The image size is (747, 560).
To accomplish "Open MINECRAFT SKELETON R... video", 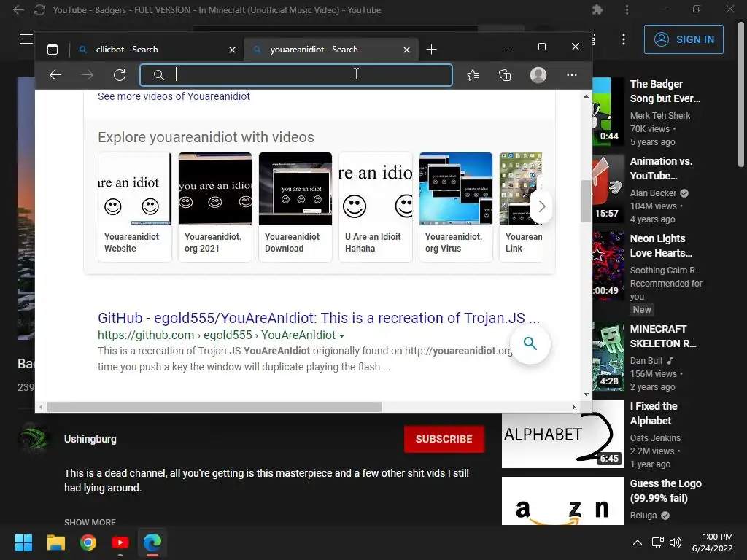I will (x=662, y=336).
